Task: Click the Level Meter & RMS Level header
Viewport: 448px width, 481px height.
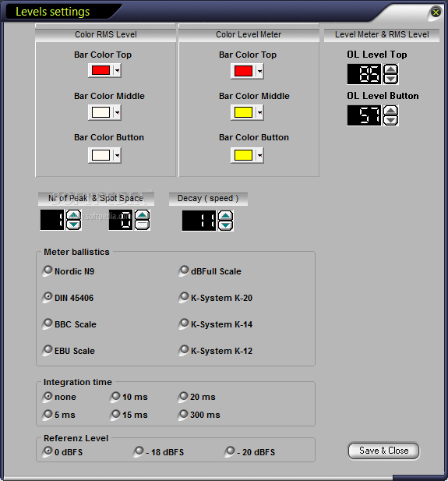Action: tap(382, 34)
